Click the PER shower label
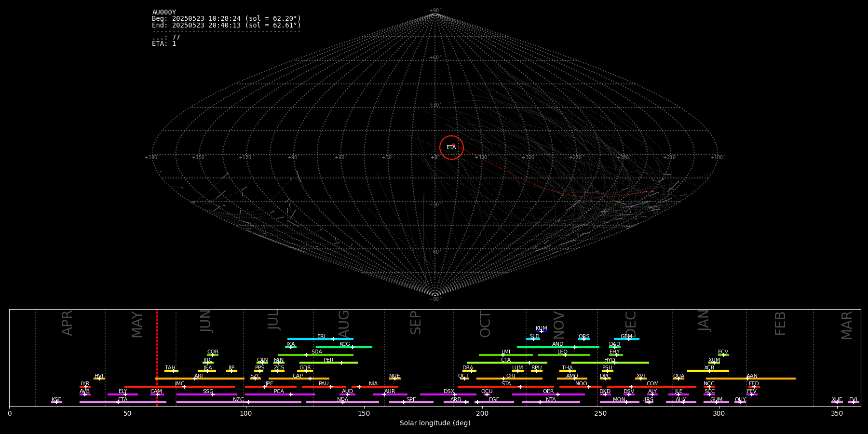 pos(328,360)
